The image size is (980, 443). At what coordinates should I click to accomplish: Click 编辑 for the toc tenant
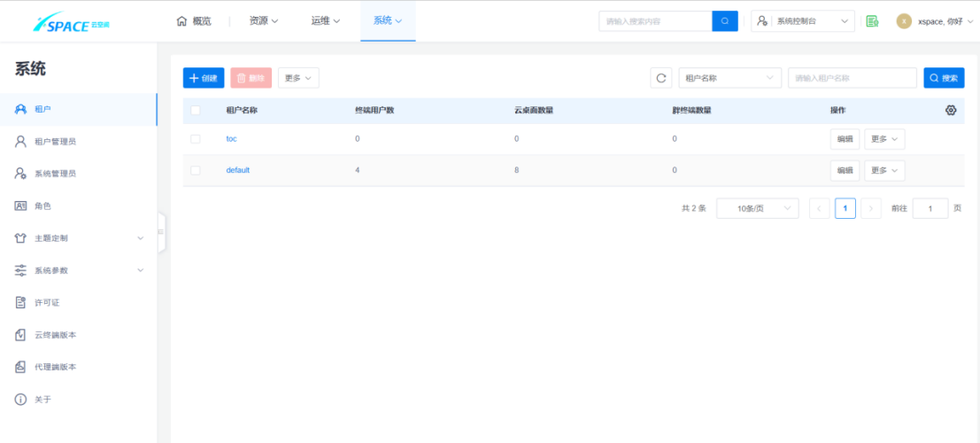pos(845,139)
